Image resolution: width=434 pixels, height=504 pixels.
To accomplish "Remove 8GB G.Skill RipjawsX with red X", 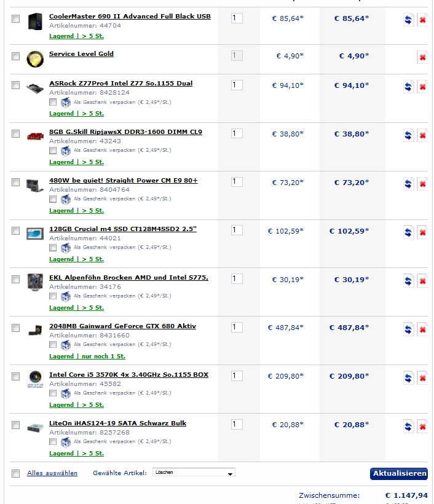I will point(422,135).
